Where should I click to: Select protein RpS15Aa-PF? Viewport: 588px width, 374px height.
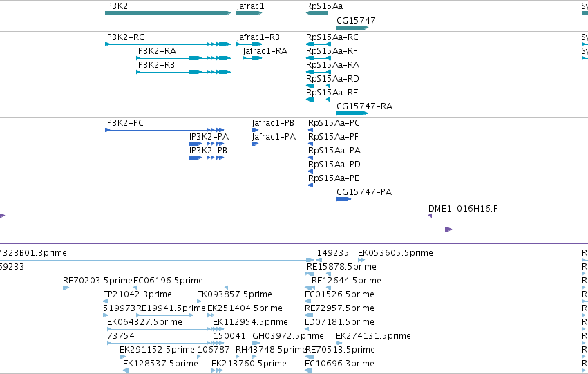310,144
